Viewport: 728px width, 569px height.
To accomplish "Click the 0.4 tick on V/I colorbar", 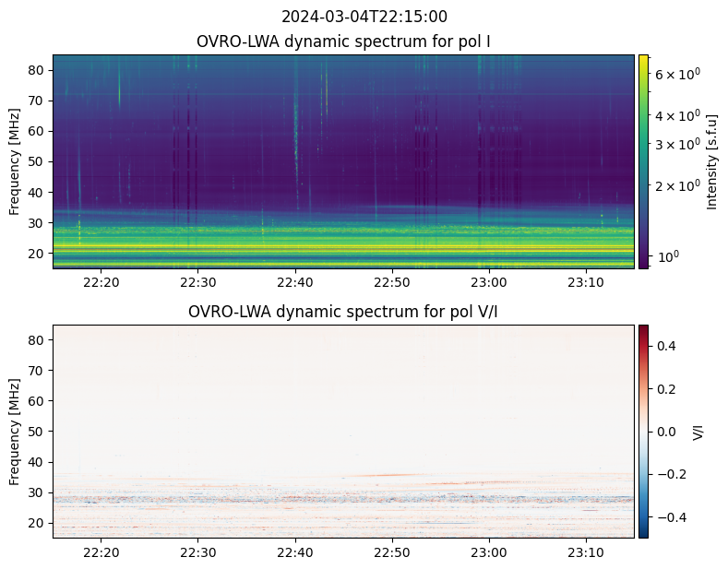I will [666, 346].
